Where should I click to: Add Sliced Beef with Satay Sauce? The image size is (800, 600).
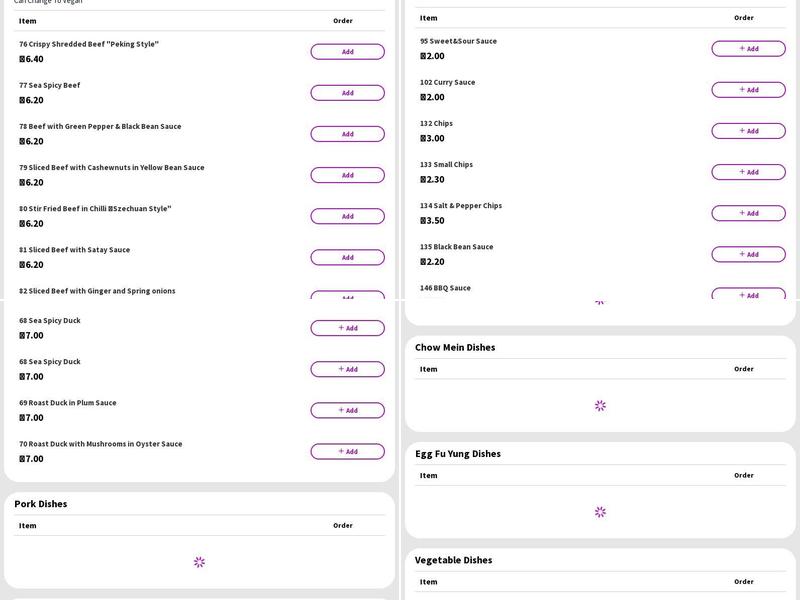pos(347,257)
